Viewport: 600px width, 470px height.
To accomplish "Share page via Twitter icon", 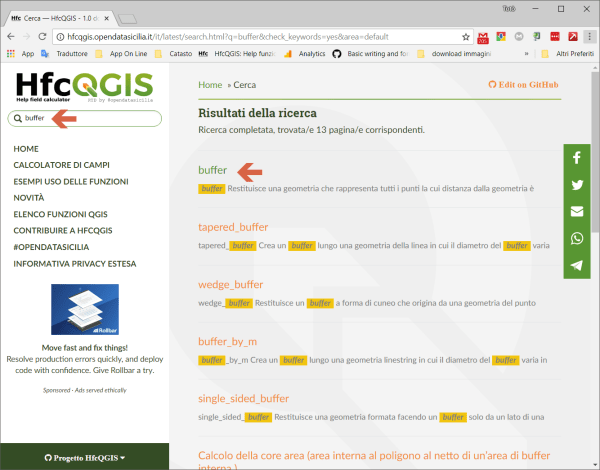I will click(x=577, y=185).
